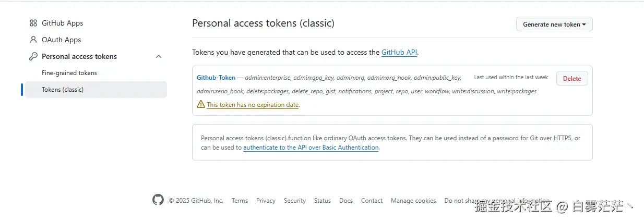Image resolution: width=644 pixels, height=221 pixels.
Task: Delete the Github-Token token
Action: pyautogui.click(x=572, y=78)
